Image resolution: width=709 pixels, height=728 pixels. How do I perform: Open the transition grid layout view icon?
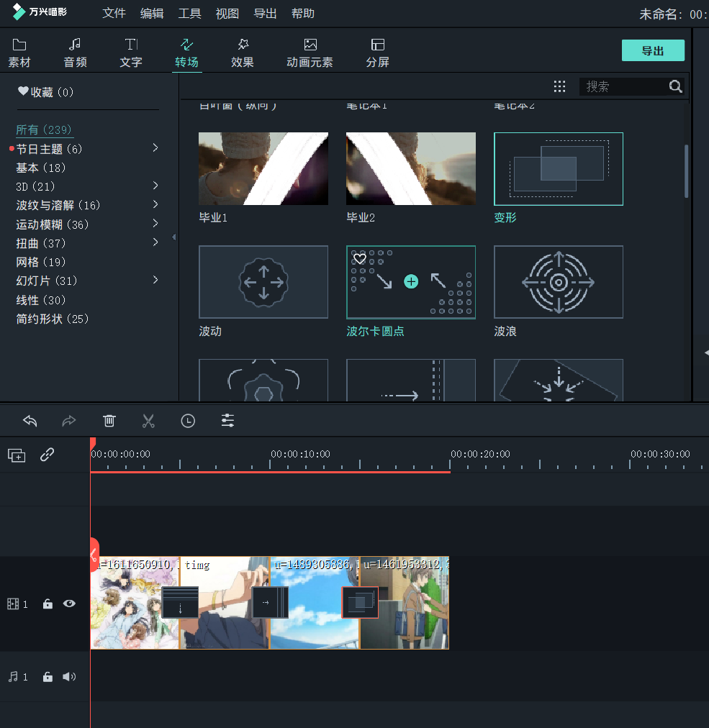coord(560,86)
